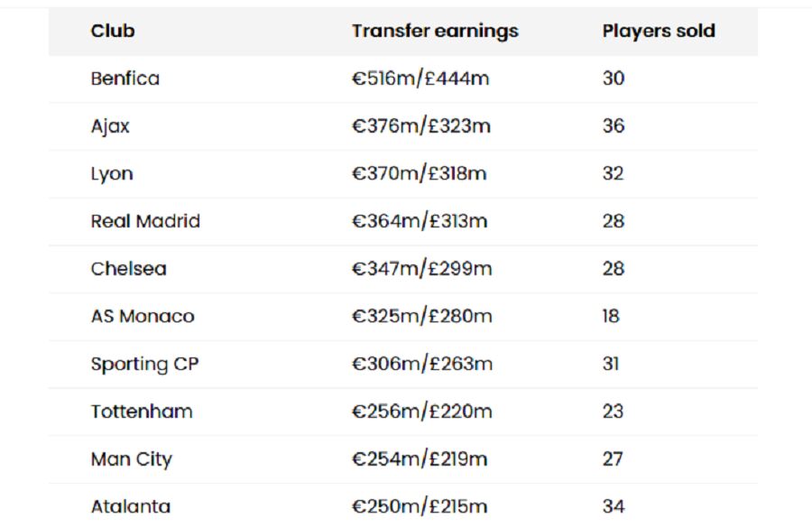Click Ajax's 36 players sold value
The height and width of the screenshot is (528, 812).
614,126
